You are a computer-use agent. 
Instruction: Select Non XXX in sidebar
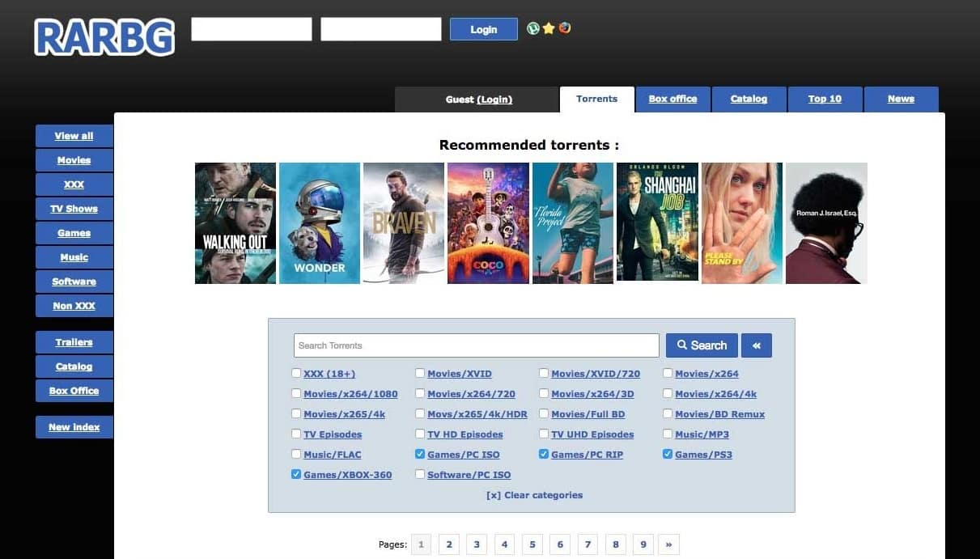pos(74,306)
